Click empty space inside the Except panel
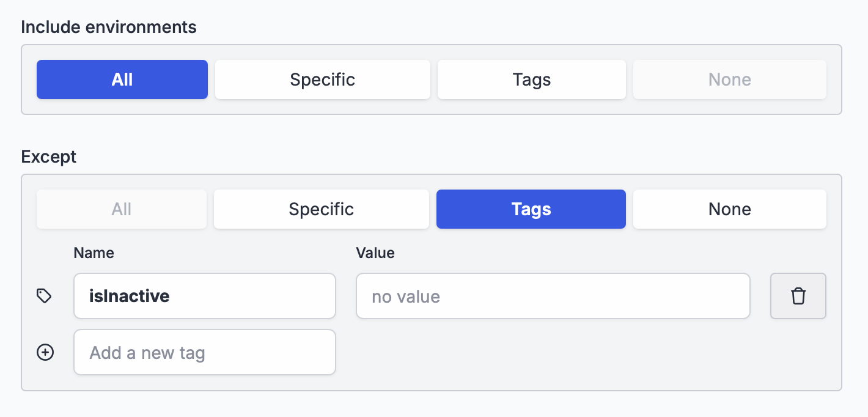868x417 pixels. click(x=550, y=355)
